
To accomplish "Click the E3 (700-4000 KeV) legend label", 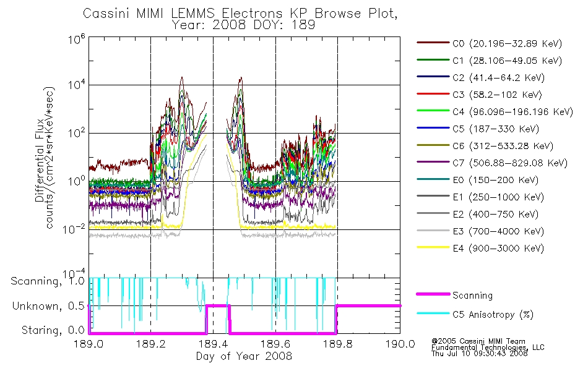I will pyautogui.click(x=498, y=231).
